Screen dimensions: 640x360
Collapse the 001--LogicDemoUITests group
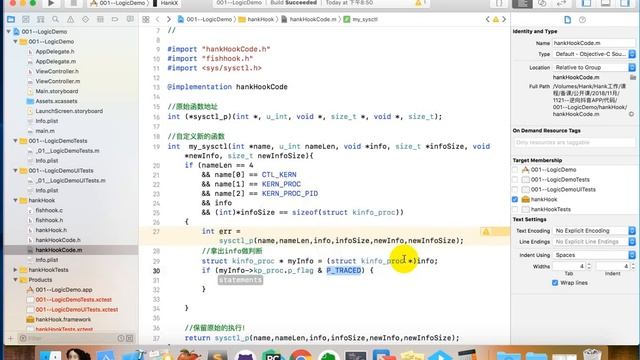tap(16, 171)
